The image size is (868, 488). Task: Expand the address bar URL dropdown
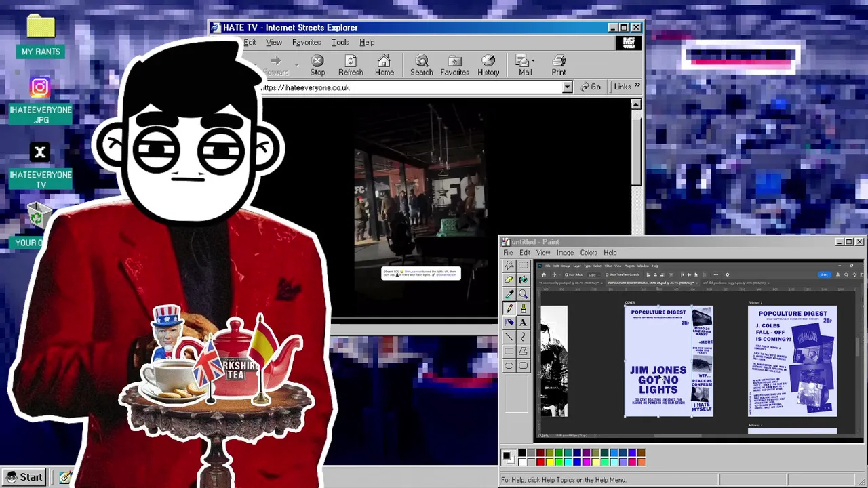coord(567,87)
